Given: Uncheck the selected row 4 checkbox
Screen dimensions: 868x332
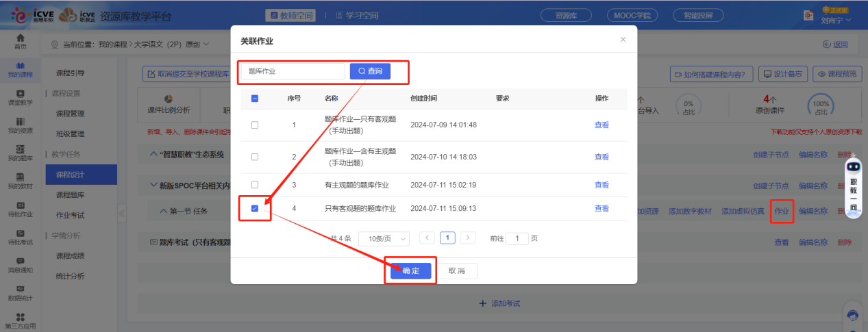Looking at the screenshot, I should point(255,209).
